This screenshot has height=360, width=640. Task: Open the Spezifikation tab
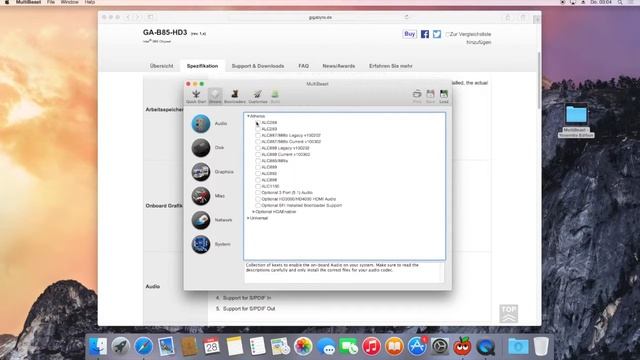point(202,66)
